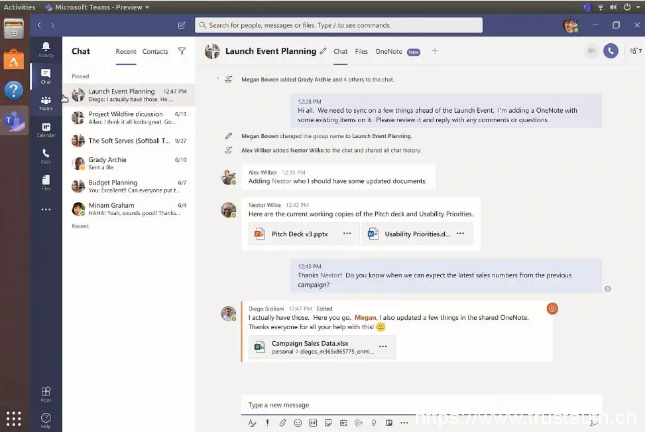The width and height of the screenshot is (645, 432).
Task: Open more compose options ellipsis
Action: pos(404,423)
